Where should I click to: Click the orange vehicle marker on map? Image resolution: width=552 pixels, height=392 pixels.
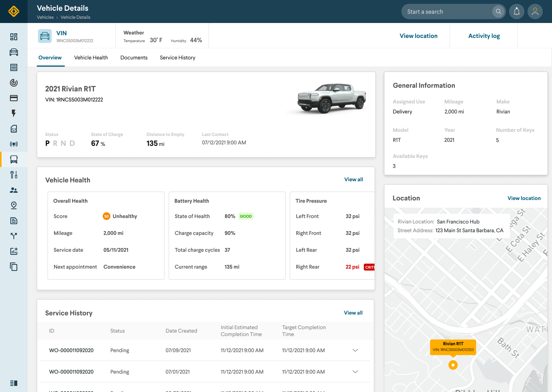[x=453, y=365]
